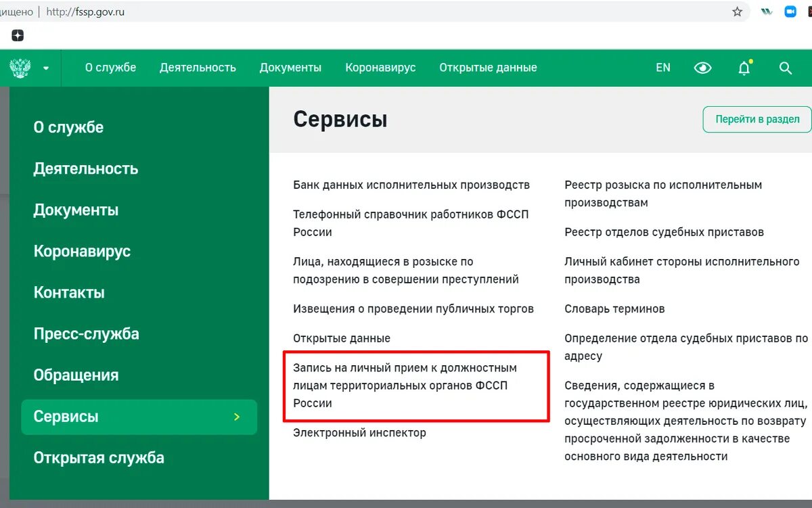Expand the dropdown arrow beside the emblem
Image resolution: width=812 pixels, height=508 pixels.
[46, 68]
